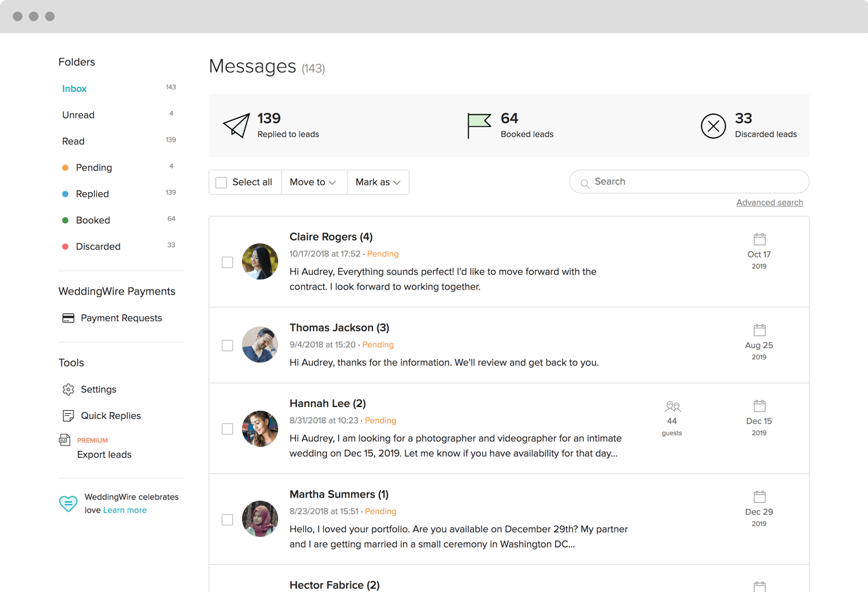
Task: Open Advanced search link
Action: tap(770, 203)
